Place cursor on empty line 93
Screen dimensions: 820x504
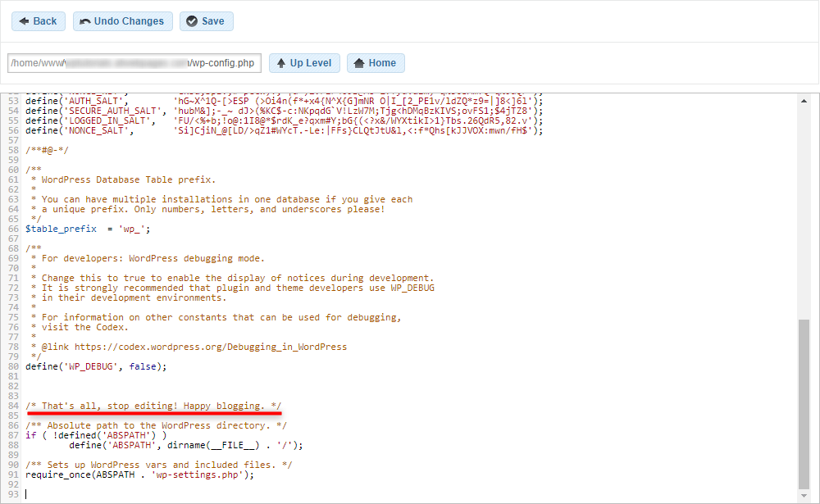pos(164,494)
